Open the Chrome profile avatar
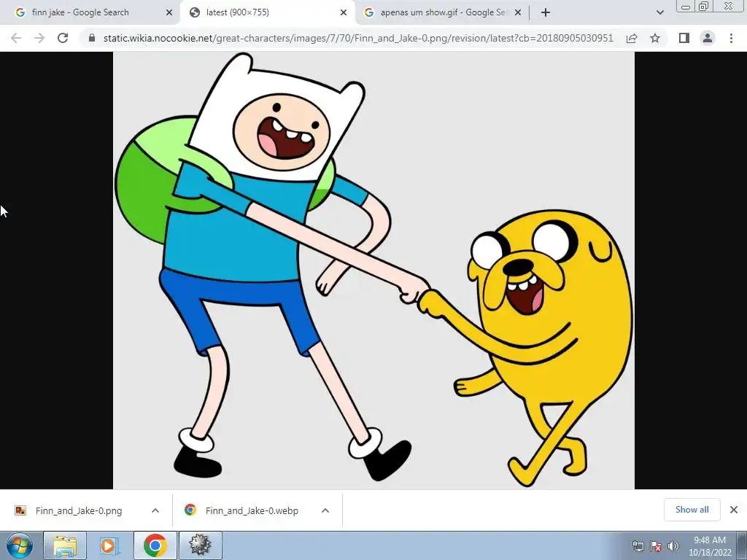Viewport: 747px width, 560px height. pyautogui.click(x=708, y=38)
